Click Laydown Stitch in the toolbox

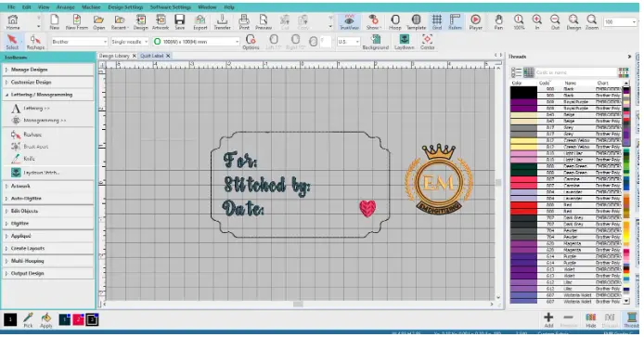[36, 173]
